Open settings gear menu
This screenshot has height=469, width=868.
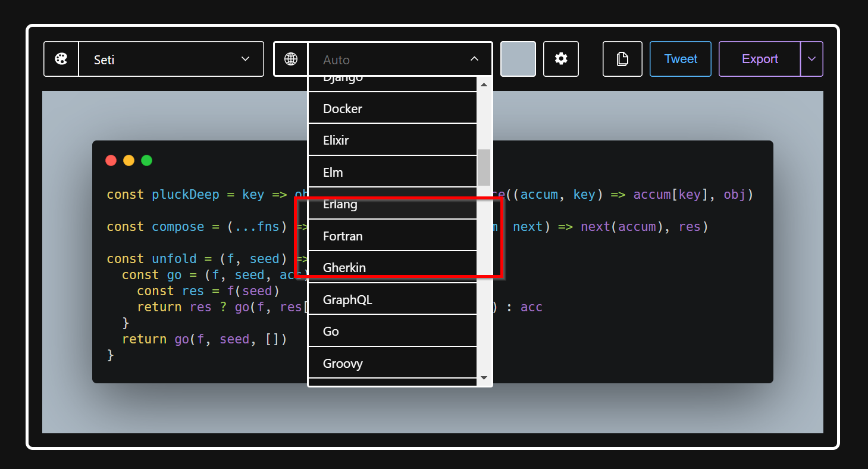click(x=561, y=59)
